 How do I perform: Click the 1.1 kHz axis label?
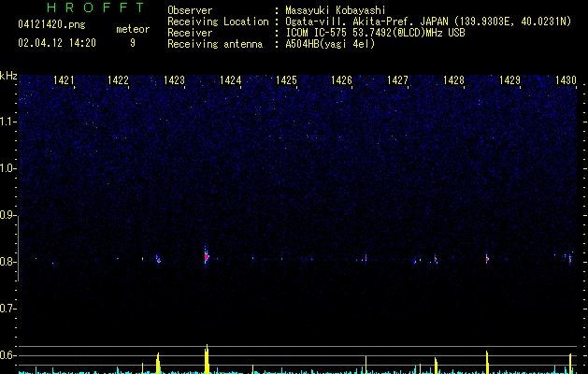pos(8,122)
